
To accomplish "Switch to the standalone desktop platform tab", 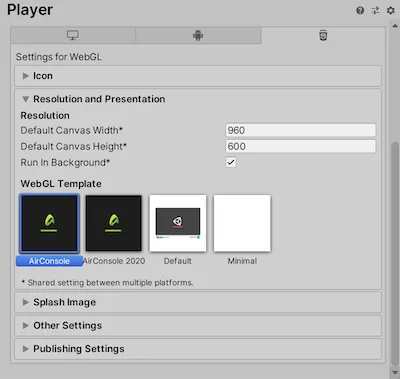I will pyautogui.click(x=73, y=35).
